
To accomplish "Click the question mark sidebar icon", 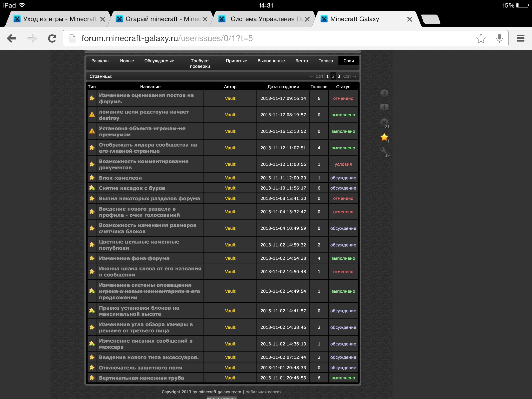I will click(384, 93).
